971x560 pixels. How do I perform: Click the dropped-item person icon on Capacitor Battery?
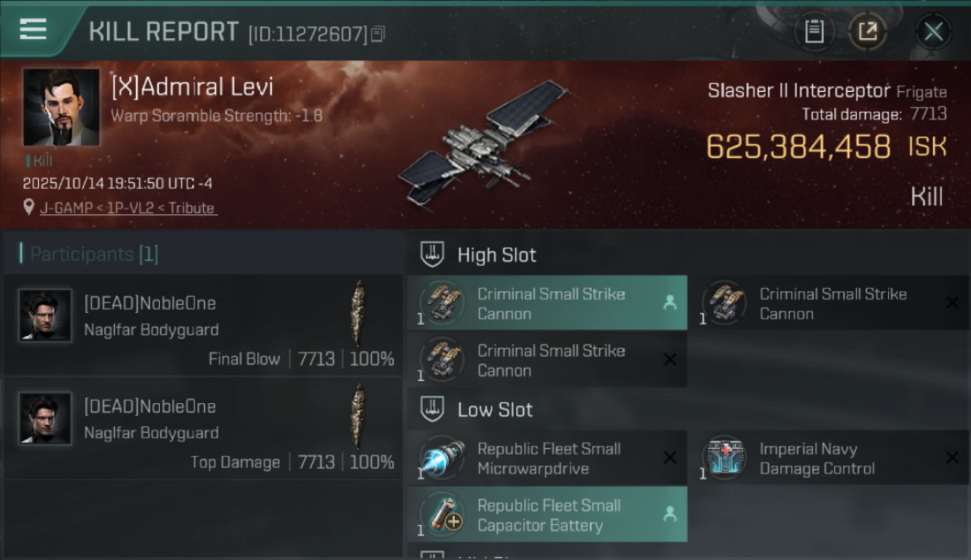pyautogui.click(x=670, y=514)
